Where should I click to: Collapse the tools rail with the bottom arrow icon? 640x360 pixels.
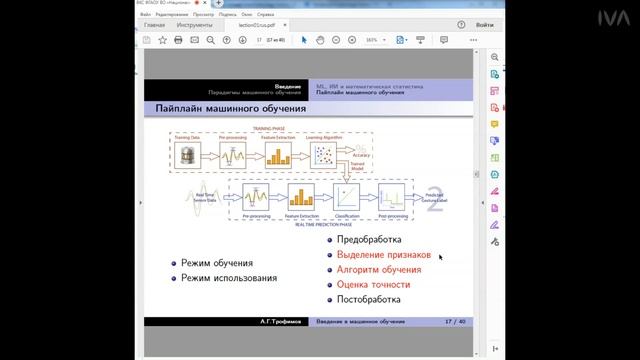pyautogui.click(x=495, y=349)
